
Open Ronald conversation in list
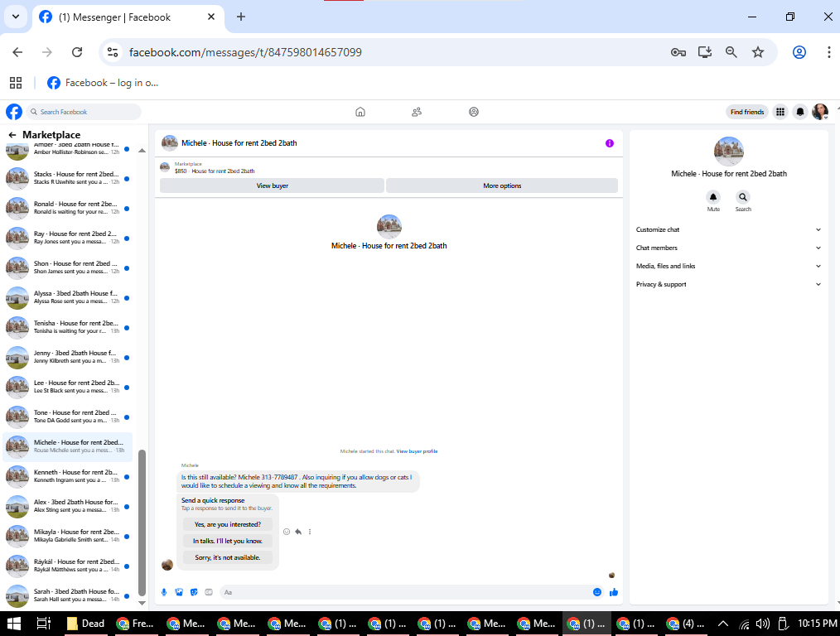pos(68,208)
